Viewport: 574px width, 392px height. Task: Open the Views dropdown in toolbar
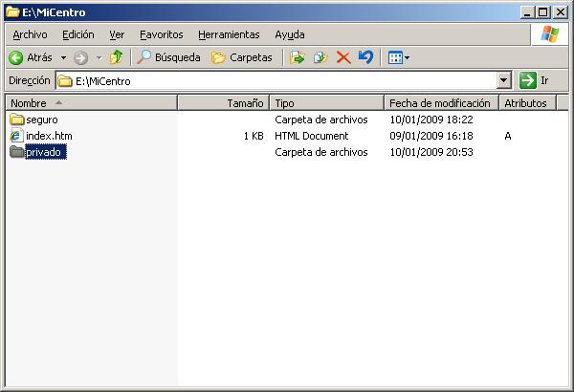click(x=398, y=57)
